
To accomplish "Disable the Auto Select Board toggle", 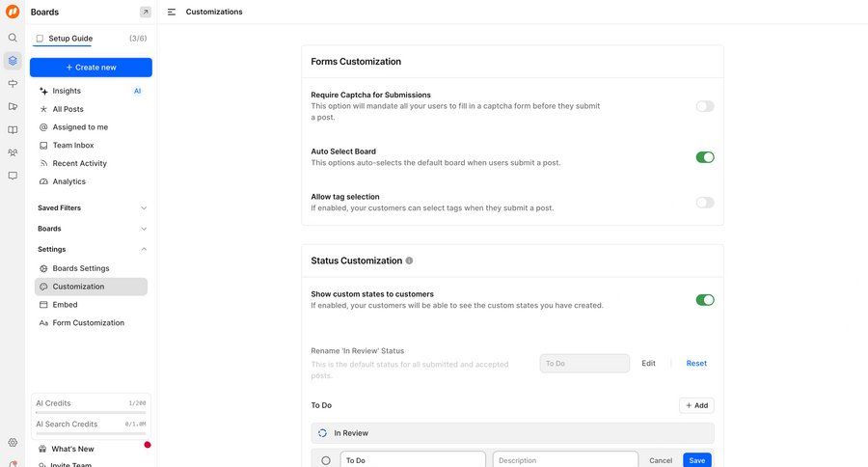I will (x=705, y=157).
